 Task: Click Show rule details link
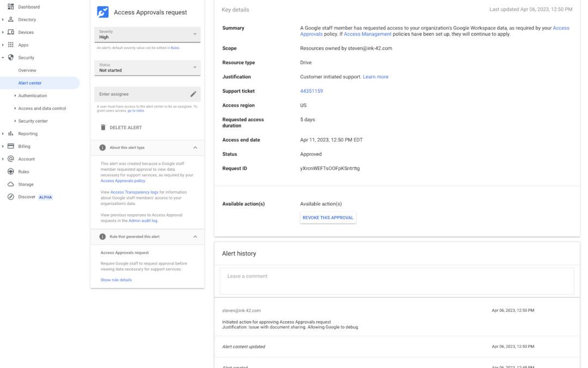117,280
